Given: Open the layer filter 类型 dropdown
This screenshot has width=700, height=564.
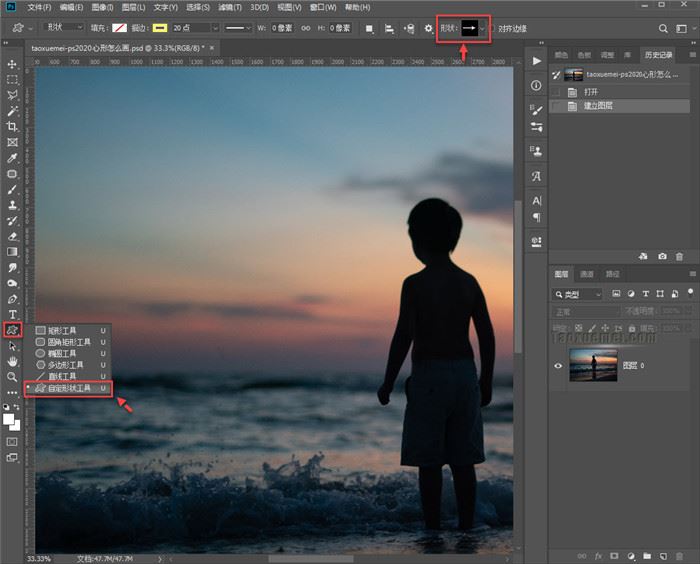Looking at the screenshot, I should [578, 294].
